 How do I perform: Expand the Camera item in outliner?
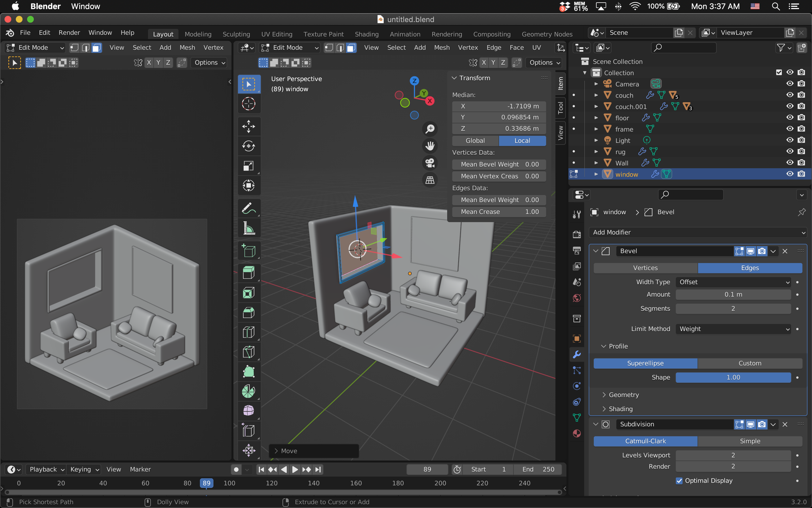596,84
